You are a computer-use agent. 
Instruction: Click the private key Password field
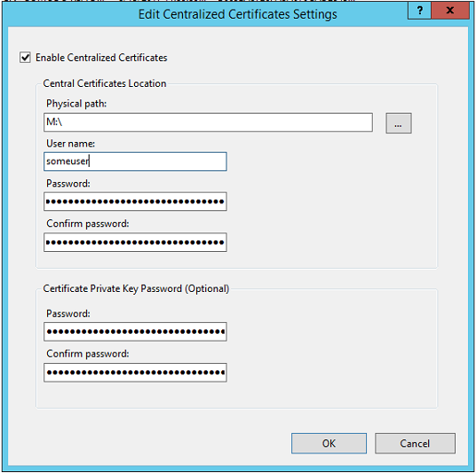[135, 332]
